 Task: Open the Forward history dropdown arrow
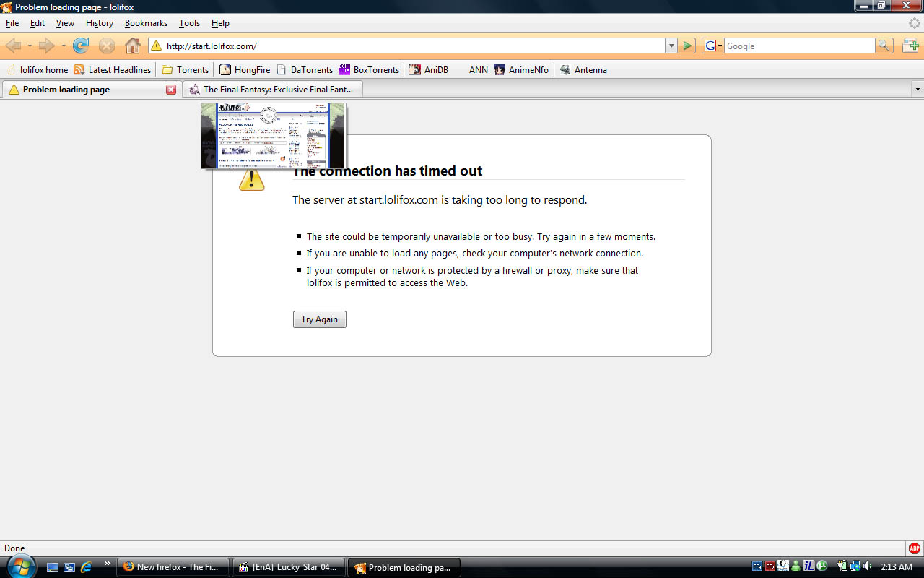coord(64,46)
